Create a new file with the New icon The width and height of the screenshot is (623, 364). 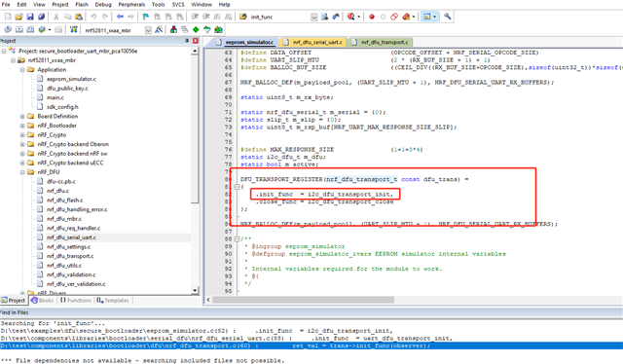8,17
